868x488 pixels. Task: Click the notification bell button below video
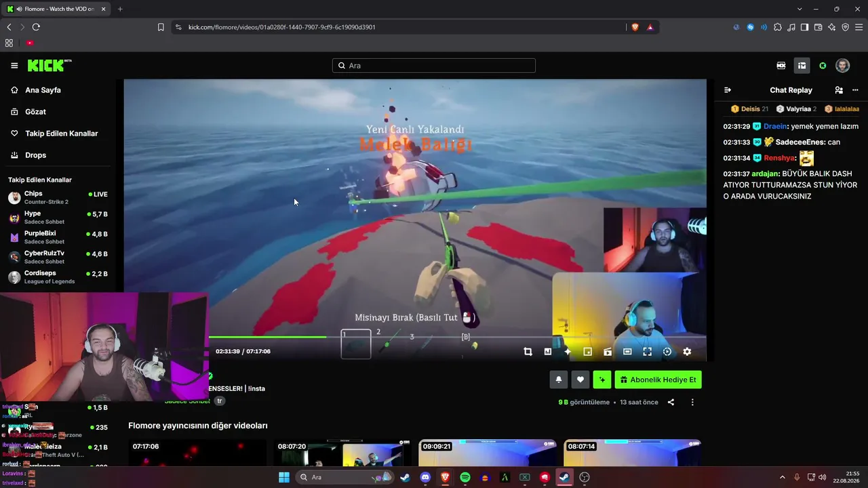coord(559,380)
